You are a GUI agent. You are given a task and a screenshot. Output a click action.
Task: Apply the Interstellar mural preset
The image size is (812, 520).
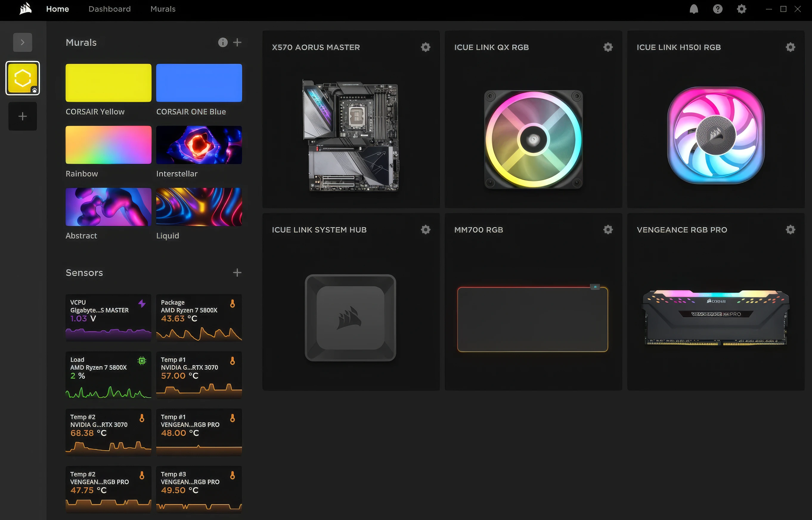199,145
